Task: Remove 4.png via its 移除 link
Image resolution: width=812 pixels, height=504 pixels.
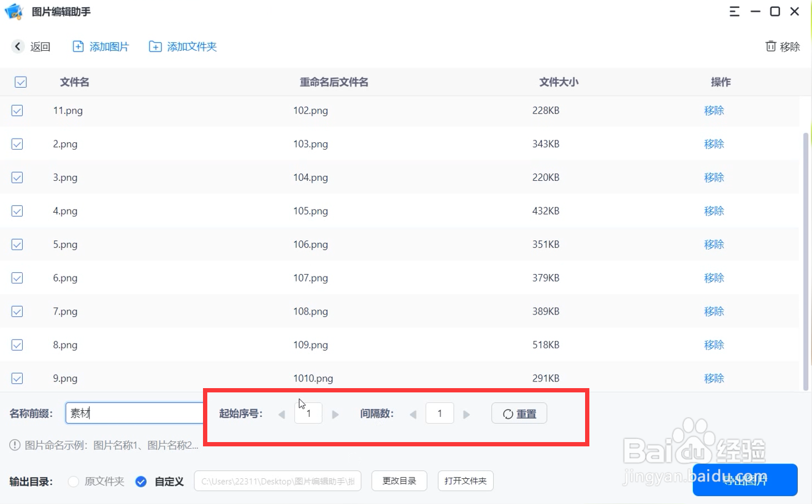Action: pyautogui.click(x=714, y=211)
